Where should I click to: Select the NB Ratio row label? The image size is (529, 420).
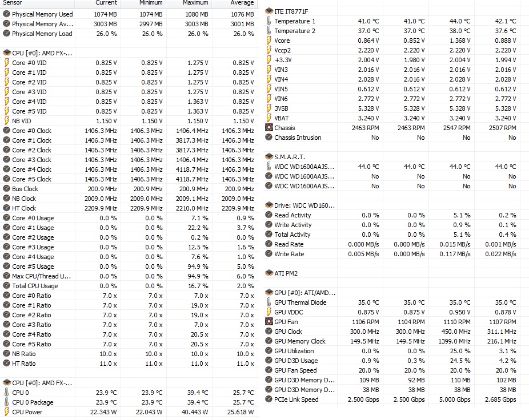click(24, 354)
